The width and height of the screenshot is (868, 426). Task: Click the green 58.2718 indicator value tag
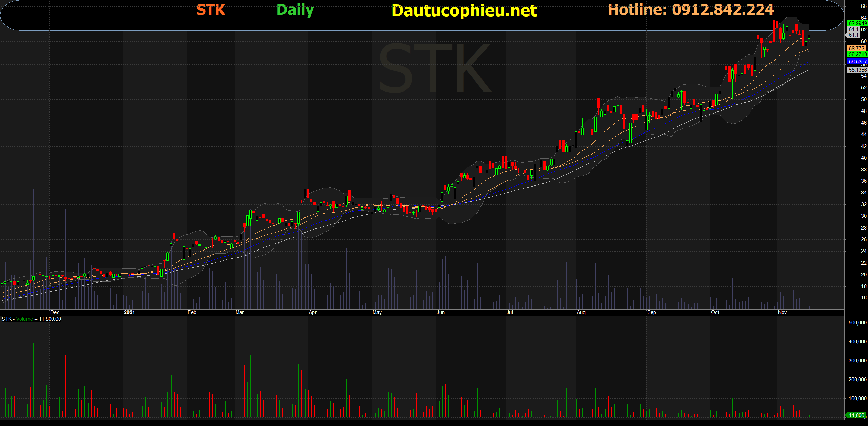click(857, 54)
